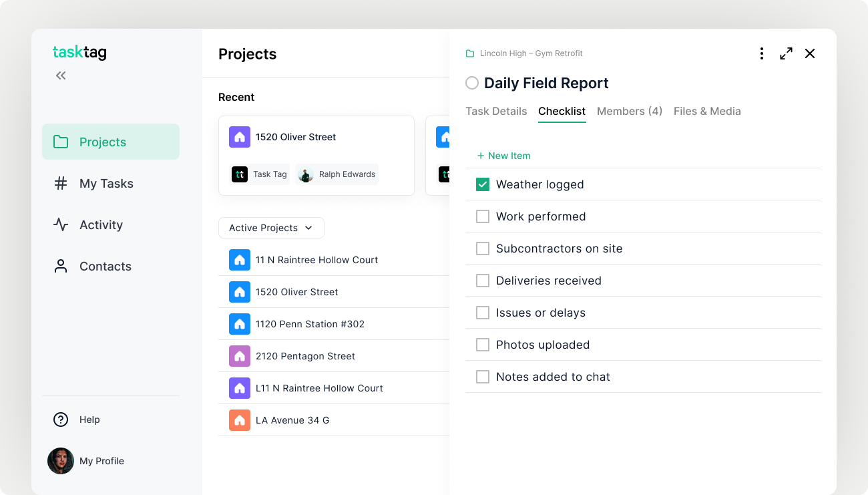Open the Members (4) tab
The width and height of the screenshot is (868, 495).
[629, 112]
